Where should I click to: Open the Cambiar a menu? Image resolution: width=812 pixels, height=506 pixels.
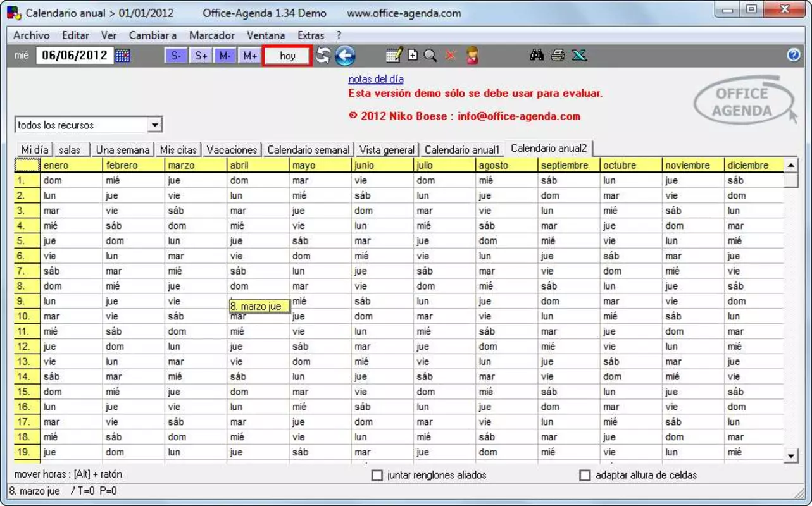point(153,35)
